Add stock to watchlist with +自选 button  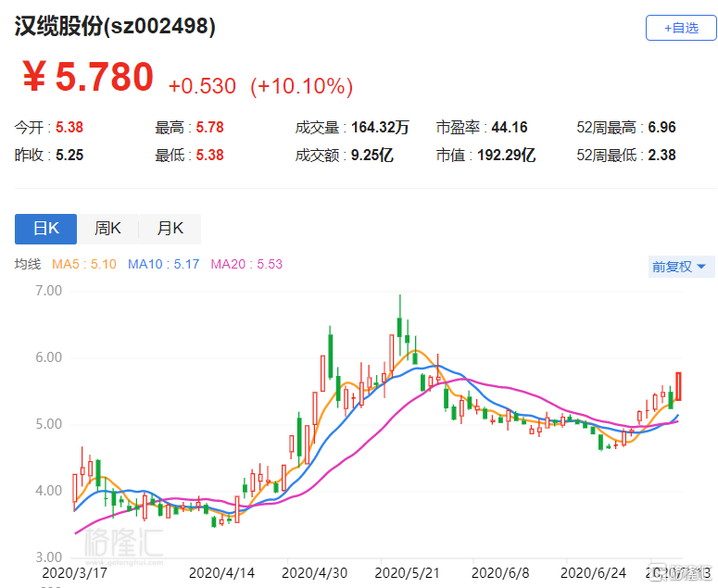pos(681,28)
